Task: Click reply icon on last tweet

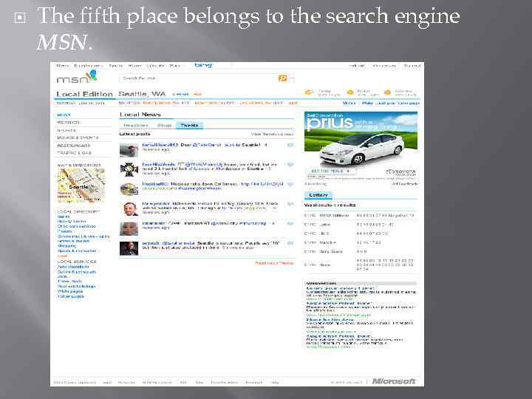Action: coord(290,243)
